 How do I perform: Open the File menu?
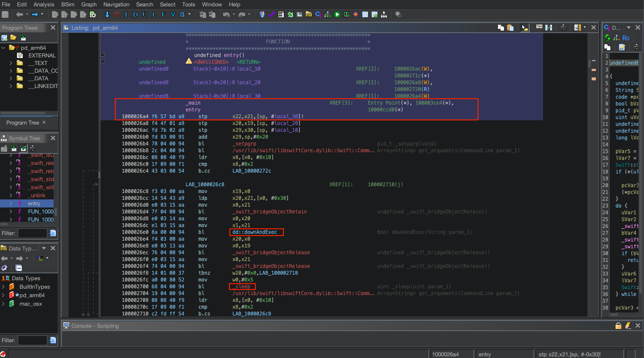coord(6,4)
